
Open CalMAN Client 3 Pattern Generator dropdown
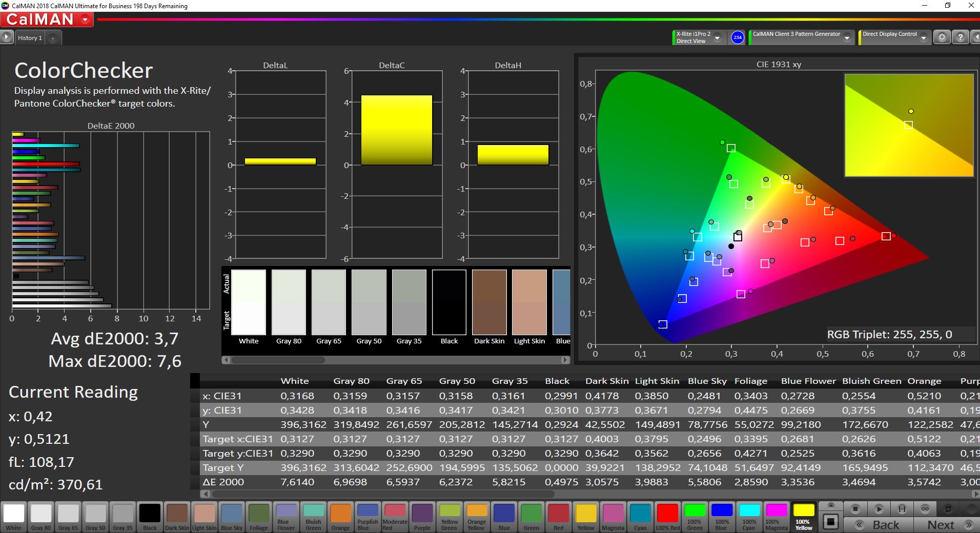(x=847, y=38)
